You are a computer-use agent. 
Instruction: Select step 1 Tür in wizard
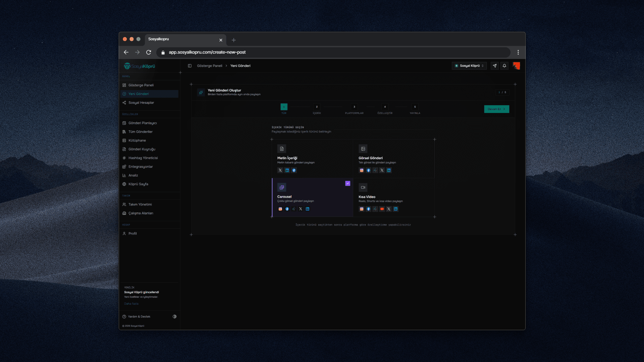(284, 109)
